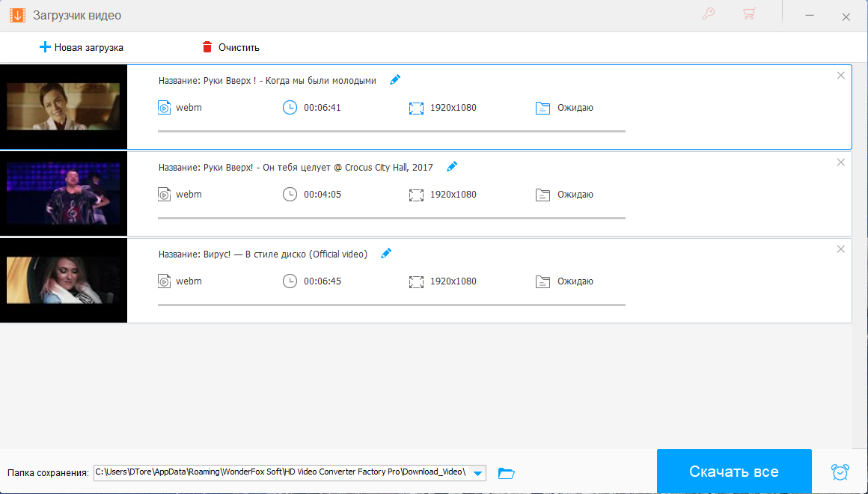Select the Вирус! video thumbnail

[x=64, y=280]
